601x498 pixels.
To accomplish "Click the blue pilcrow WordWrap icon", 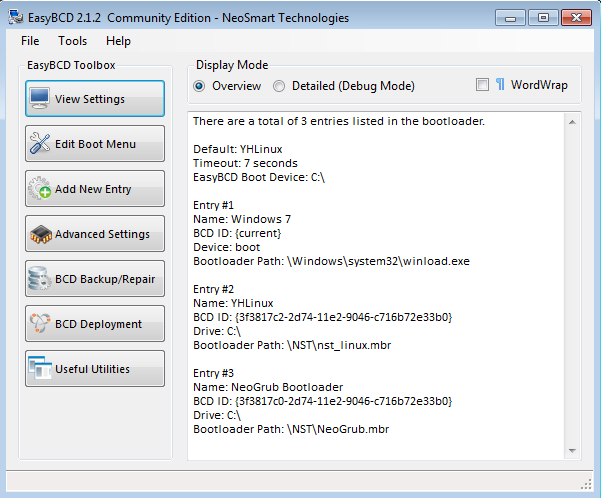I will (x=500, y=85).
